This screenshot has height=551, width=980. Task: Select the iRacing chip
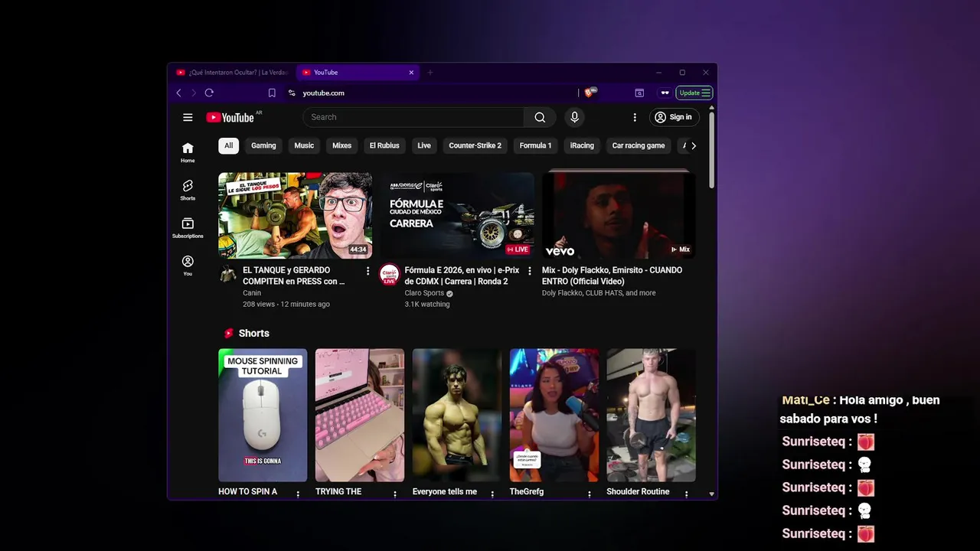click(582, 145)
